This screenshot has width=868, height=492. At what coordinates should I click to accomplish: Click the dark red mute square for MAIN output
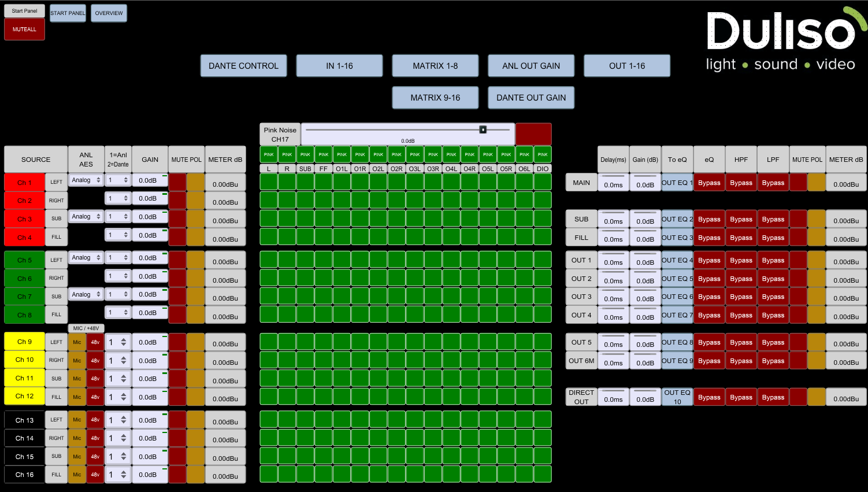pyautogui.click(x=798, y=183)
